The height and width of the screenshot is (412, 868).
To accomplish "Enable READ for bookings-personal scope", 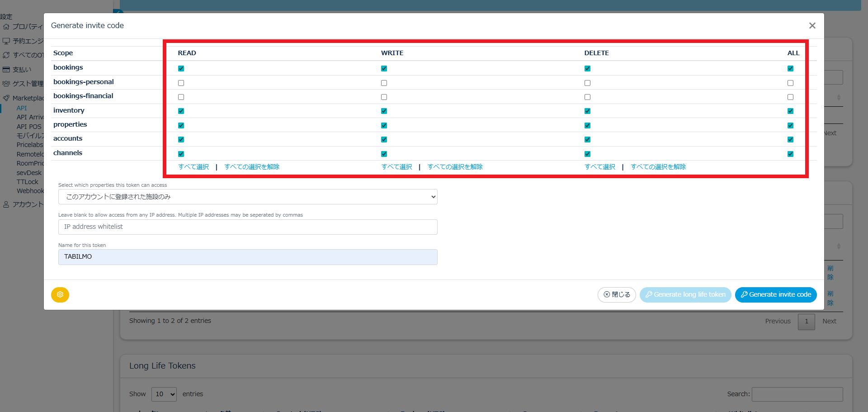I will click(181, 83).
